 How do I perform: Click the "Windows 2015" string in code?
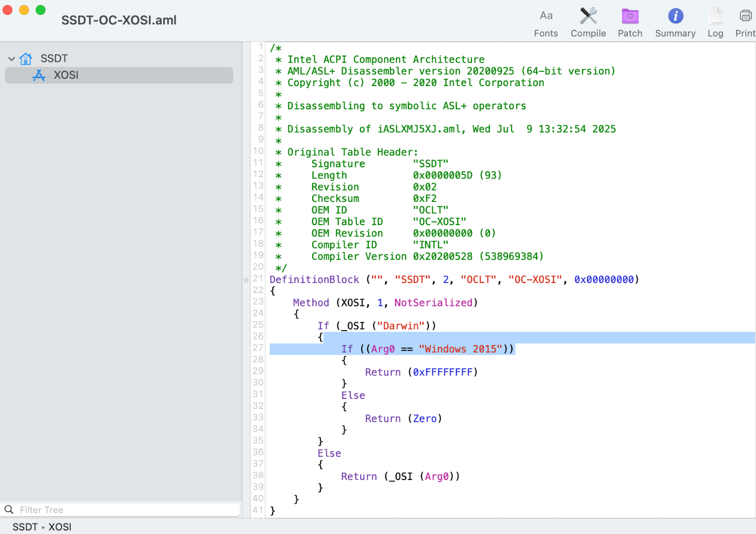click(460, 349)
